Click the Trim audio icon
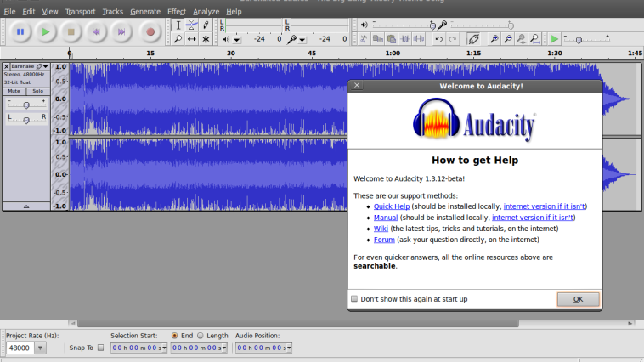Viewport: 644px width, 362px height. click(x=405, y=39)
